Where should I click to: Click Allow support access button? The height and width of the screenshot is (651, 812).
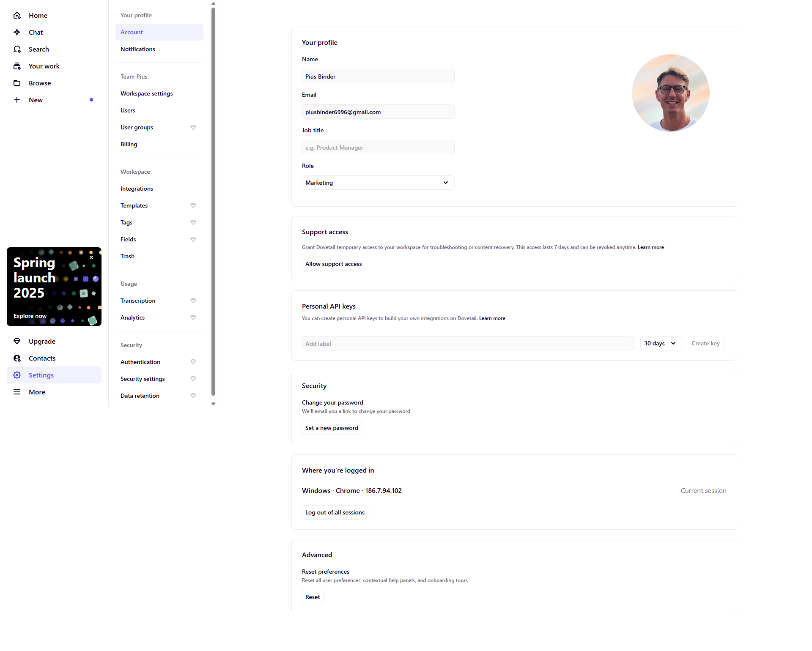pos(333,264)
